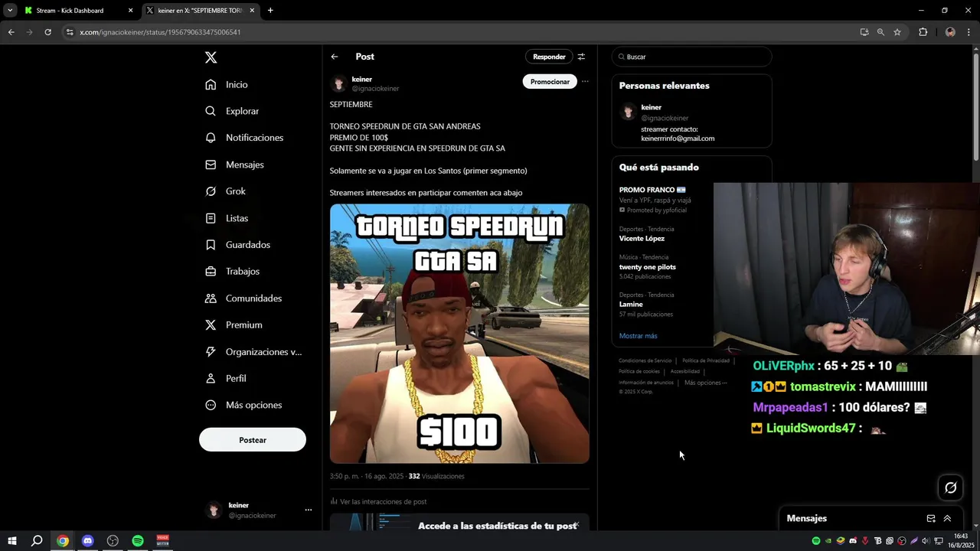980x551 pixels.
Task: Click the X logo in the sidebar
Action: 211,57
